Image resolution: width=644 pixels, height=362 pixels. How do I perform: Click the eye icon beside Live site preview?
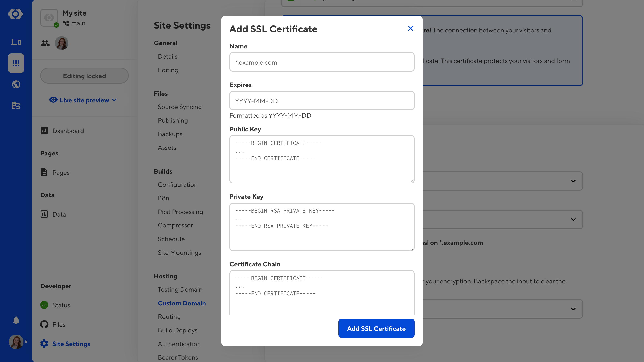[x=53, y=100]
